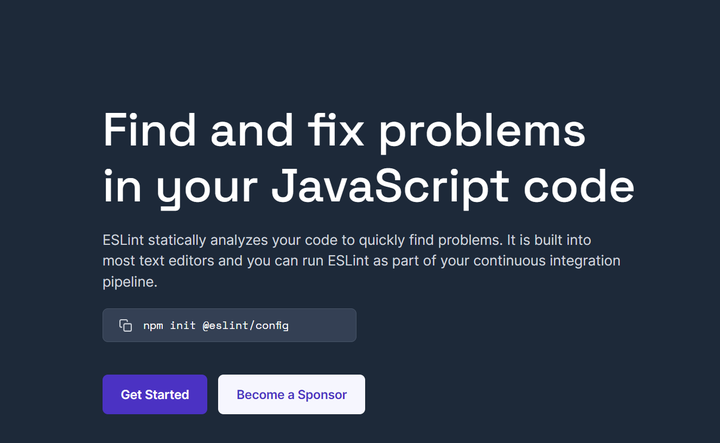Click the npm init @eslint/config command text
This screenshot has width=720, height=443.
(x=216, y=325)
